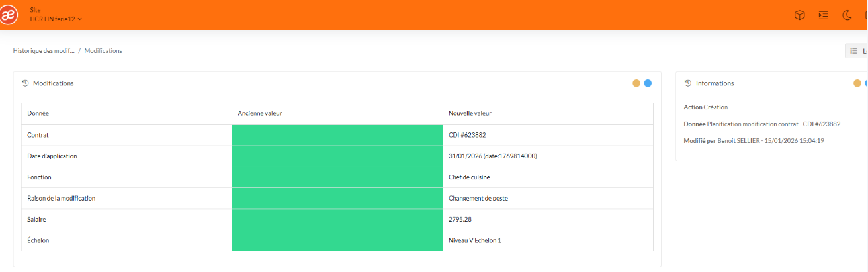Click the yellow dot in the Informations panel
This screenshot has height=272, width=868.
tap(857, 83)
